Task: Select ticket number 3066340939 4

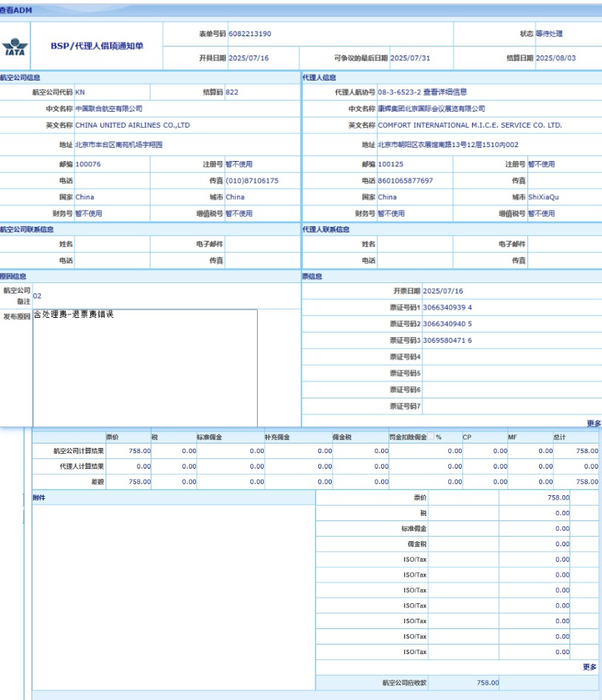Action: point(447,307)
